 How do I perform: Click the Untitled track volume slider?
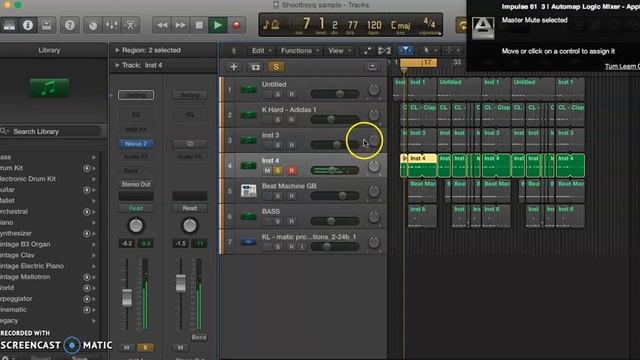(x=335, y=94)
